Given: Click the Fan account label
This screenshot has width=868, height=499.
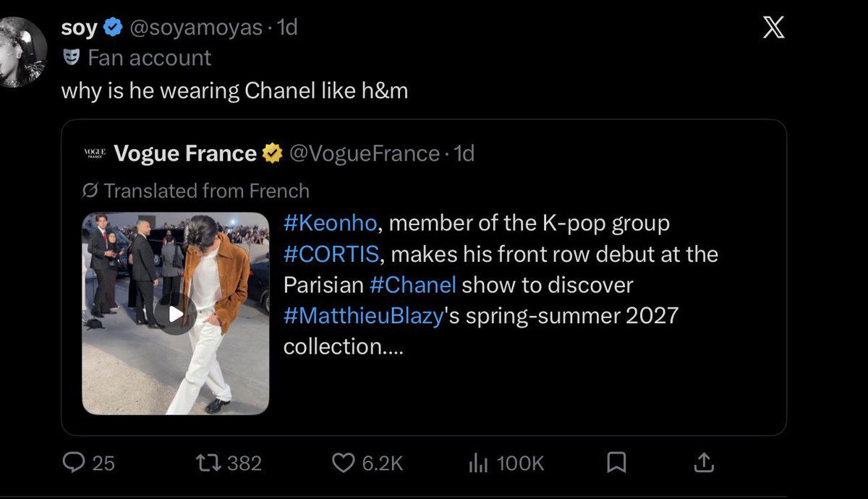Looking at the screenshot, I should tap(137, 58).
